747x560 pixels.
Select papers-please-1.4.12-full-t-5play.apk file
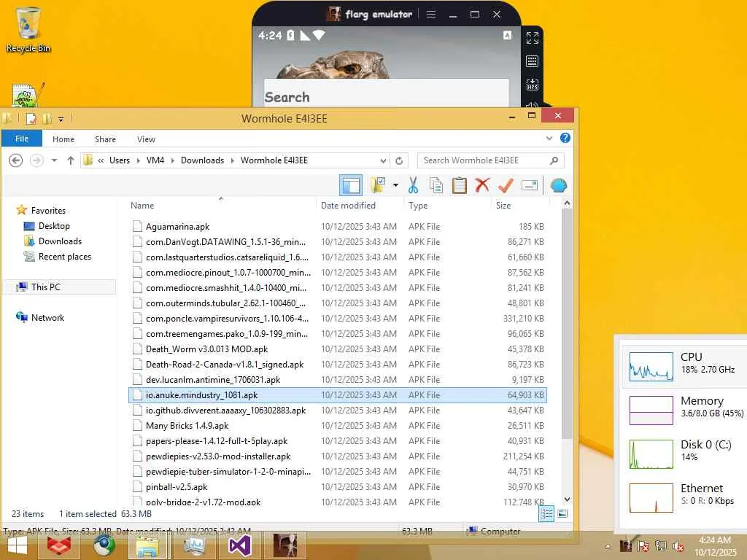tap(337, 441)
